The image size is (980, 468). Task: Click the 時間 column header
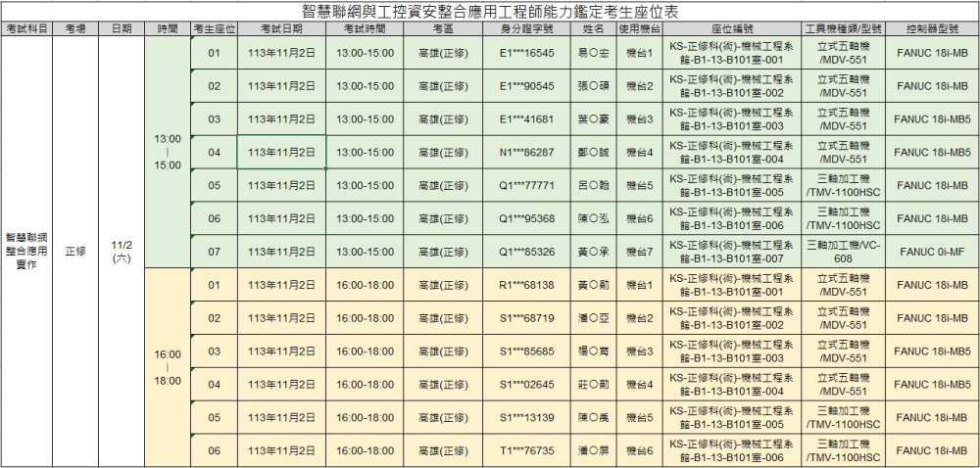click(x=168, y=28)
